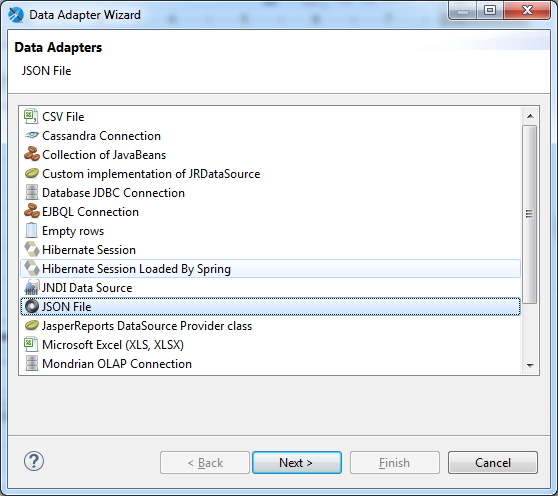Click the scrollbar down arrow
The image size is (558, 496).
point(530,365)
